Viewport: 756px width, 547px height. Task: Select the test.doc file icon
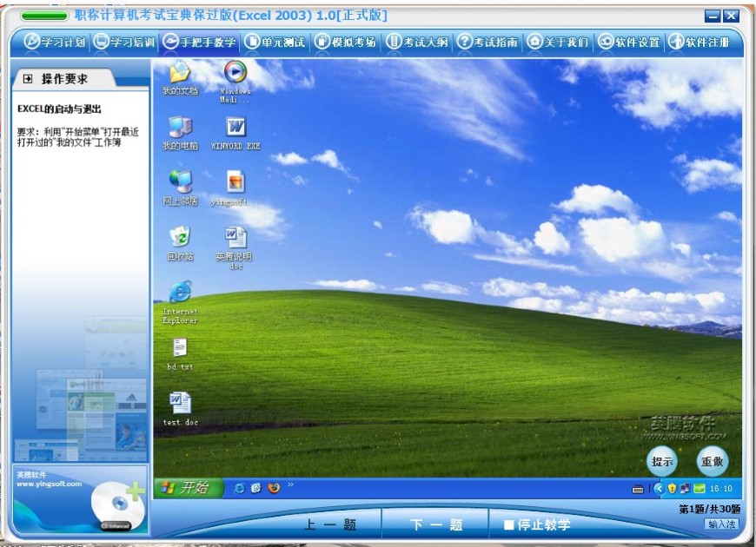[x=180, y=409]
